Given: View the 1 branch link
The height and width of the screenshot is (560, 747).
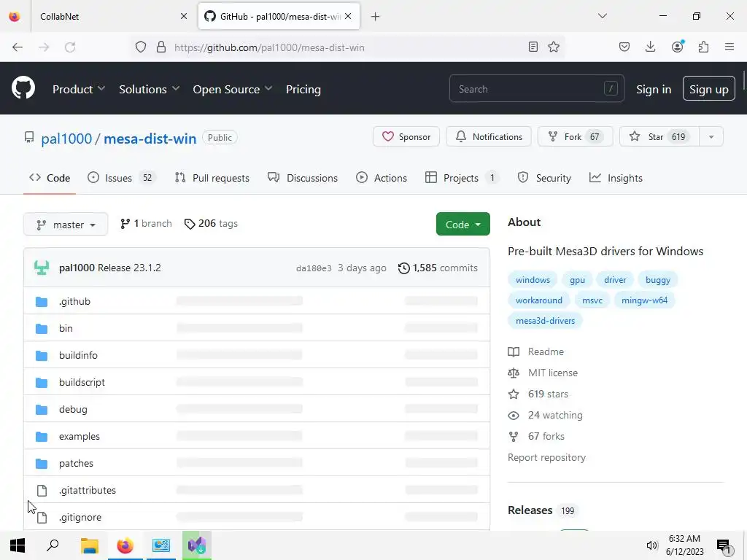Looking at the screenshot, I should (x=146, y=224).
